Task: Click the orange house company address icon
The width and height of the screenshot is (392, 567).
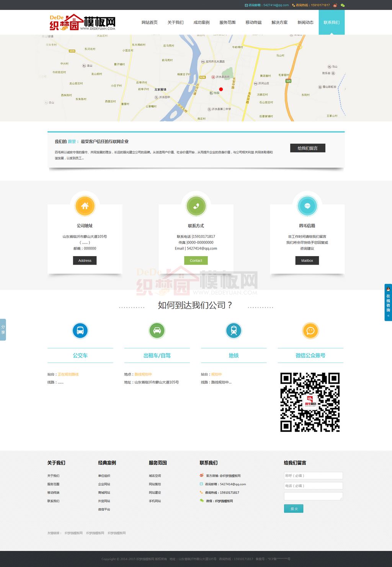Action: click(85, 206)
